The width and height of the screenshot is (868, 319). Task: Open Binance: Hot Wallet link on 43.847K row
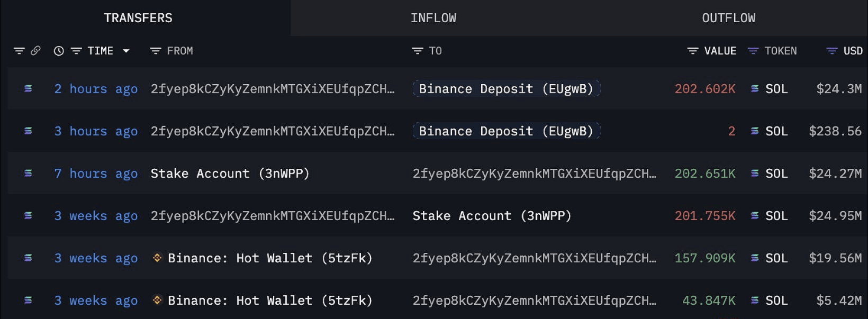coord(270,300)
